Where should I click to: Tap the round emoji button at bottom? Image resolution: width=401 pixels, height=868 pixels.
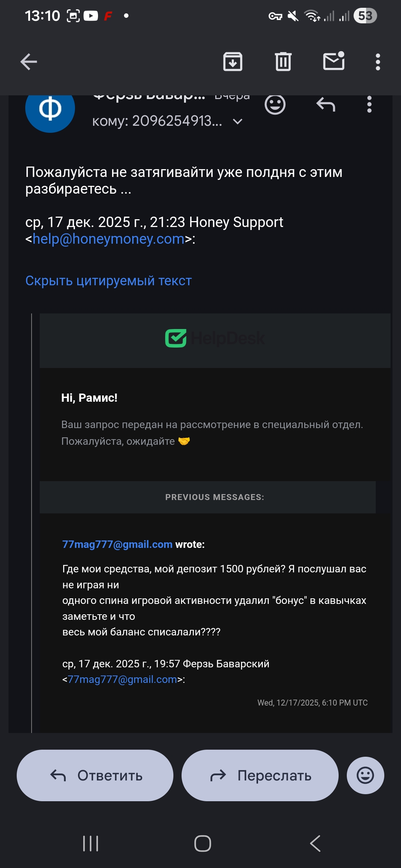click(365, 775)
